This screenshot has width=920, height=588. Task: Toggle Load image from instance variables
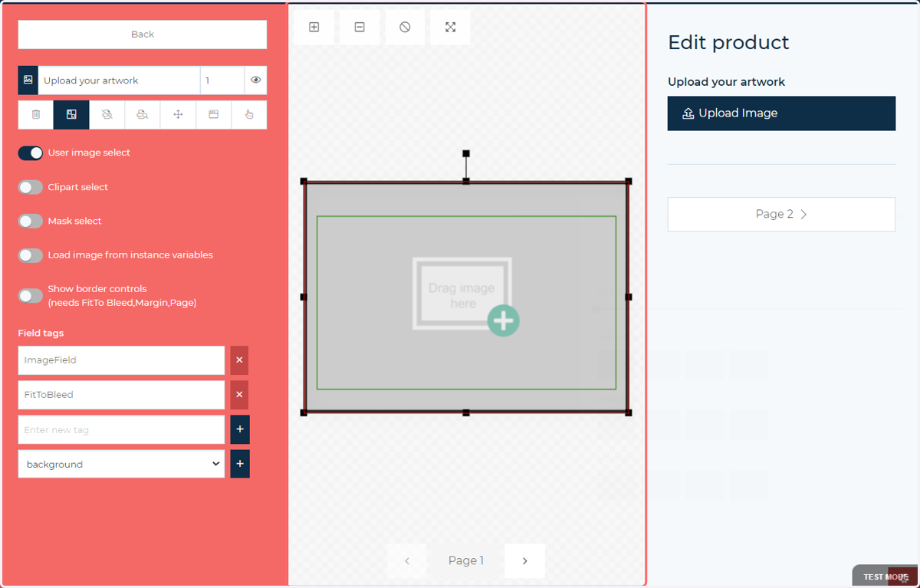pos(31,255)
